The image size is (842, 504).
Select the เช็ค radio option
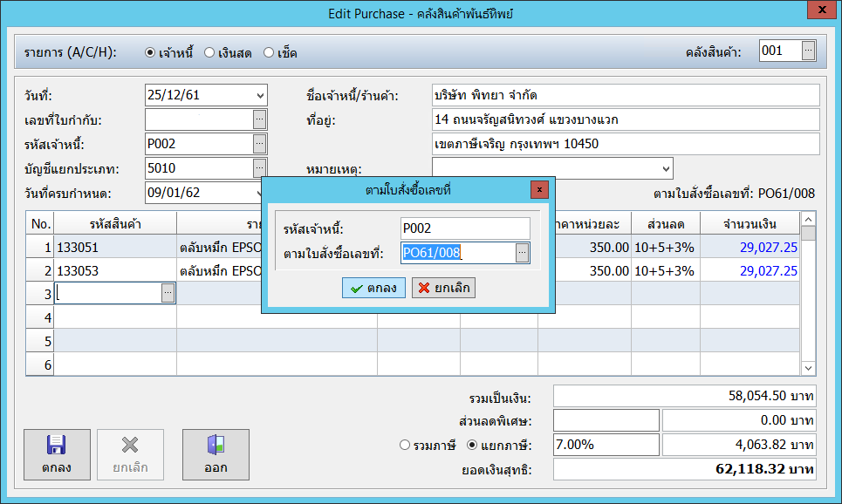point(269,53)
